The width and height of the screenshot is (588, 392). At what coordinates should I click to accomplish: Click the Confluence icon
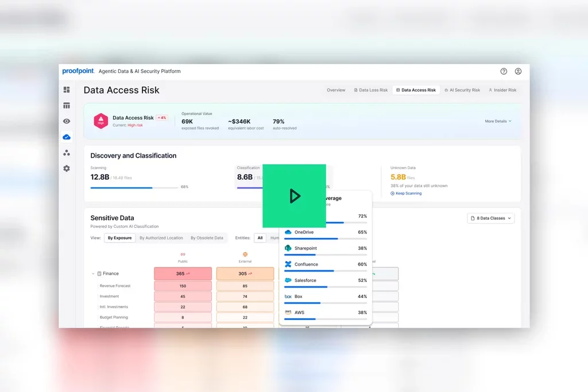coord(288,264)
